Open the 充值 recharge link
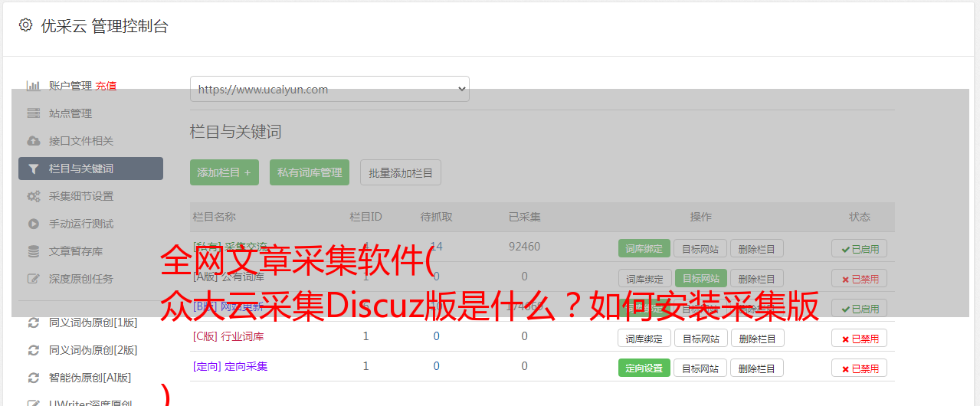The image size is (980, 406). pos(107,86)
